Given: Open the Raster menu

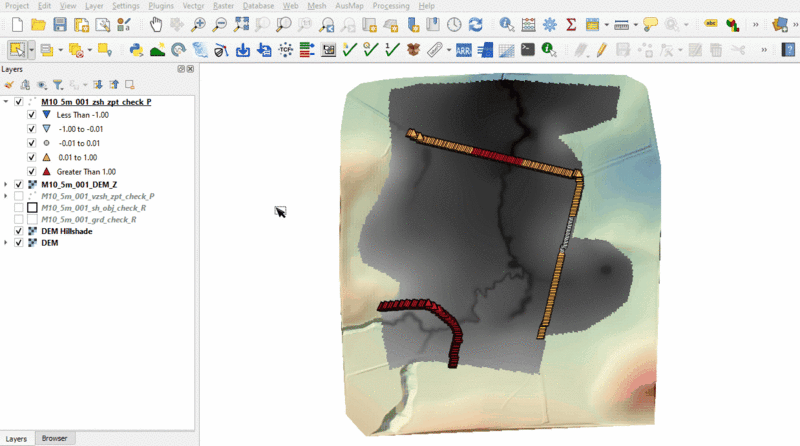Looking at the screenshot, I should (222, 6).
